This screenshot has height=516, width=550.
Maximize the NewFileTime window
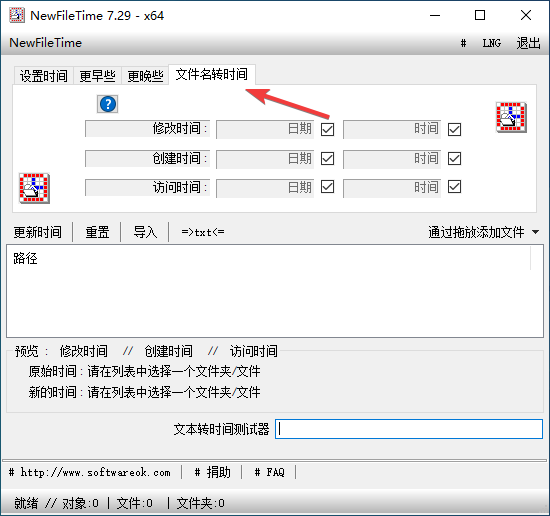coord(480,15)
